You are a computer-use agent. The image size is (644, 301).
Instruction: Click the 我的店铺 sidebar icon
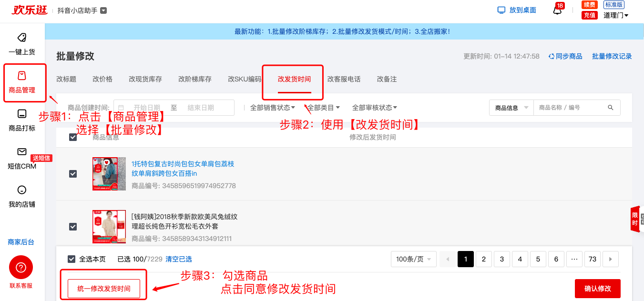coord(22,190)
